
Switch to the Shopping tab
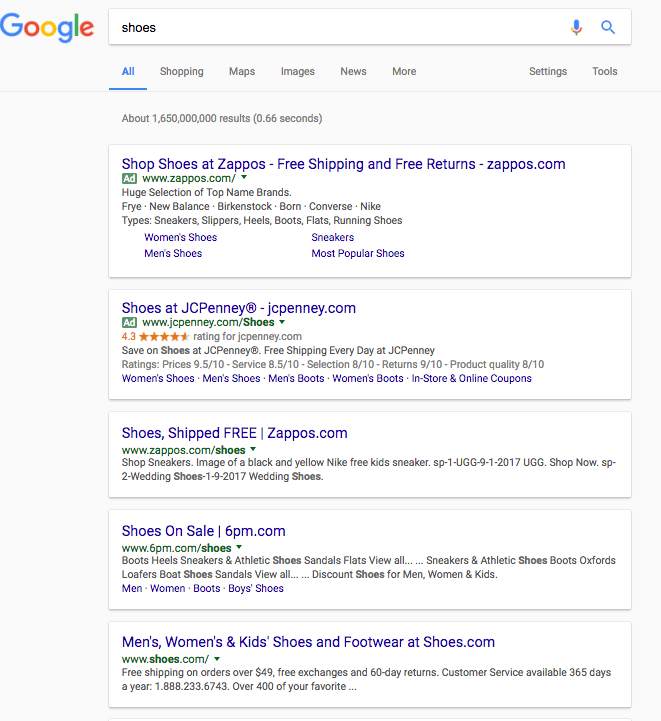(x=182, y=71)
